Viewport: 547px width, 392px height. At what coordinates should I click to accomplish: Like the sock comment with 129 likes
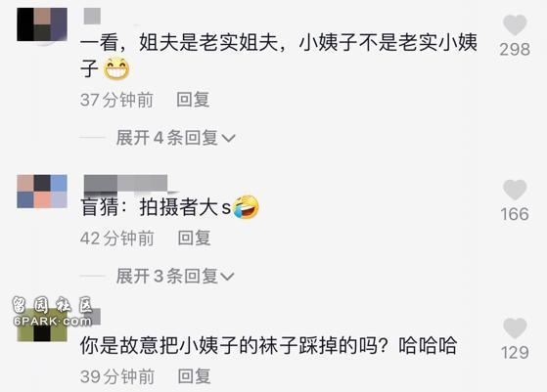point(515,328)
